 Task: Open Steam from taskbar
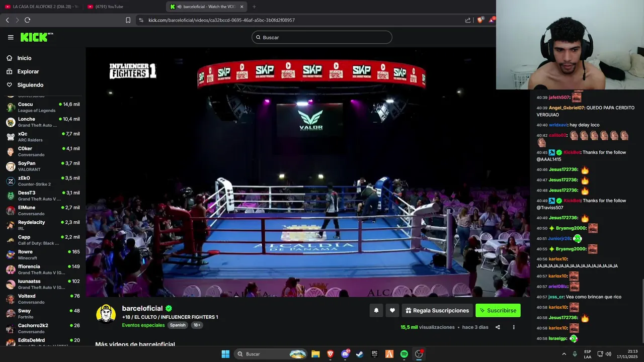(x=360, y=354)
